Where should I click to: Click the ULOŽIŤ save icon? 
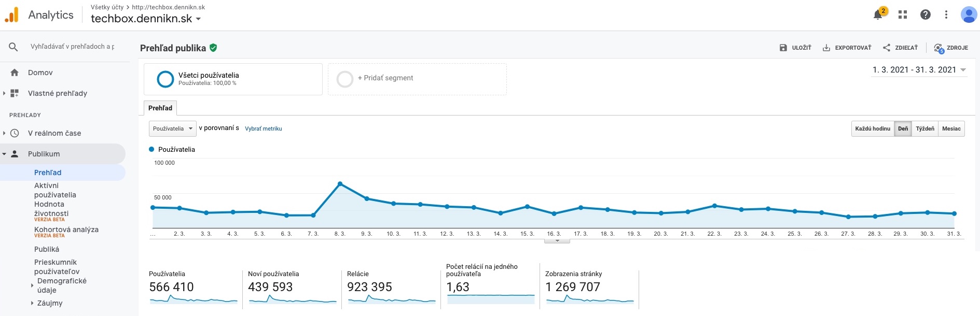[x=783, y=48]
